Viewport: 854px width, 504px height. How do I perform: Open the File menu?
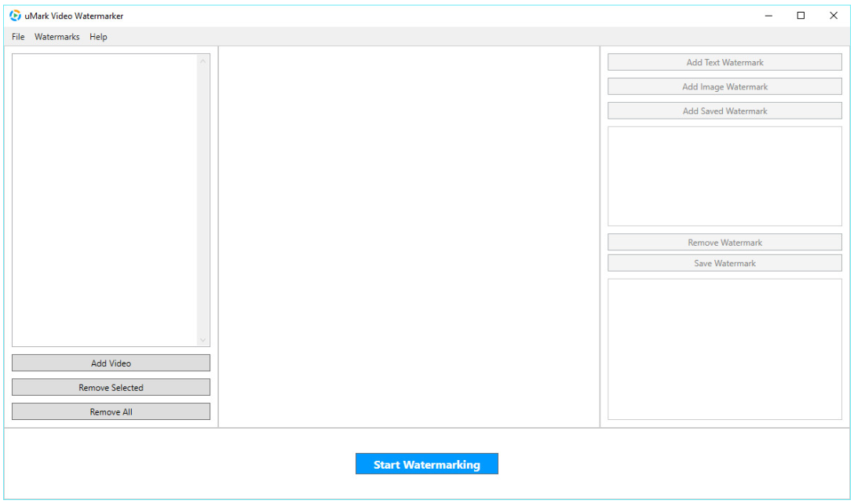(18, 37)
